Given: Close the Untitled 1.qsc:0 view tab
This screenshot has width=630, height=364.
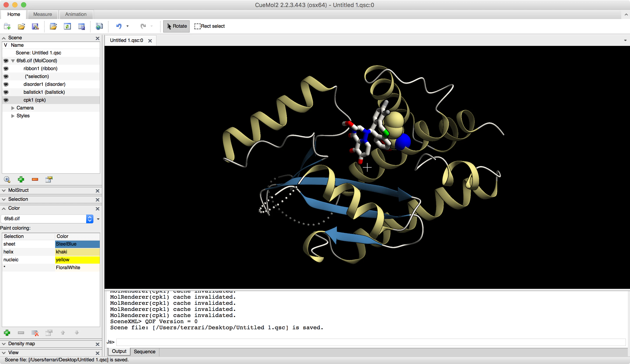Looking at the screenshot, I should 150,41.
